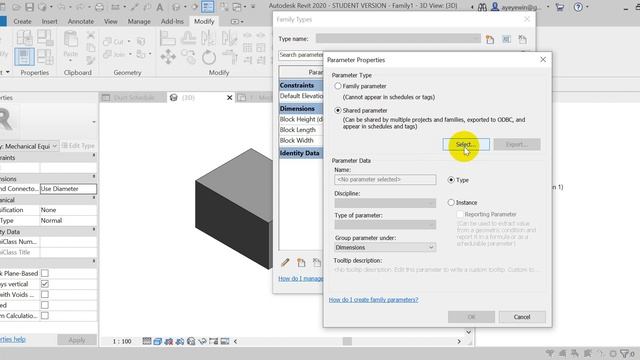
Task: Open the Group parameter under dropdown
Action: (385, 247)
